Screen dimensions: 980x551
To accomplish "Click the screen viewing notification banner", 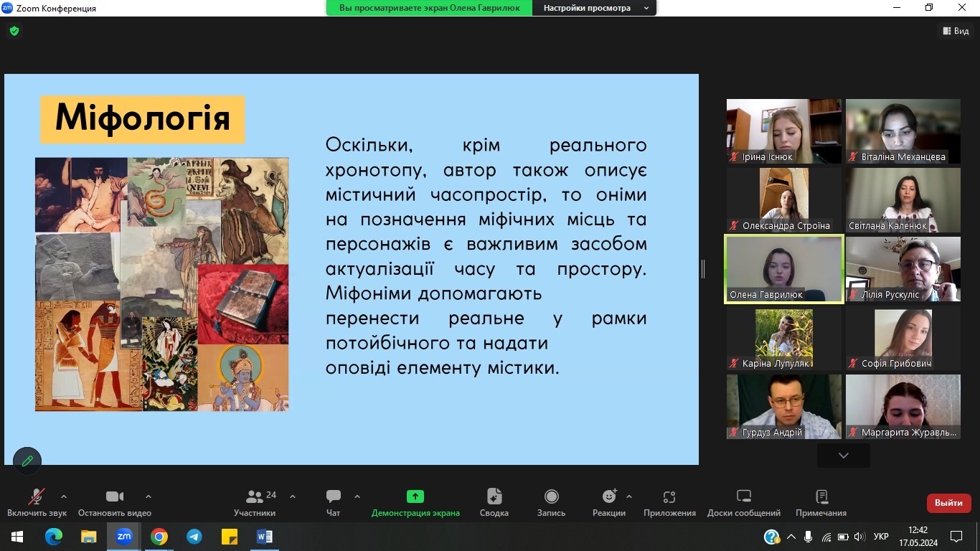I will point(429,8).
